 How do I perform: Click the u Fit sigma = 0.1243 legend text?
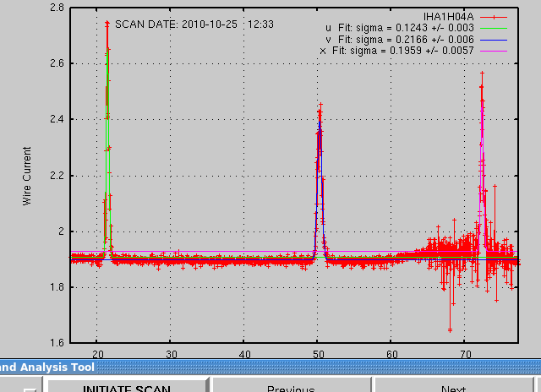[x=400, y=28]
